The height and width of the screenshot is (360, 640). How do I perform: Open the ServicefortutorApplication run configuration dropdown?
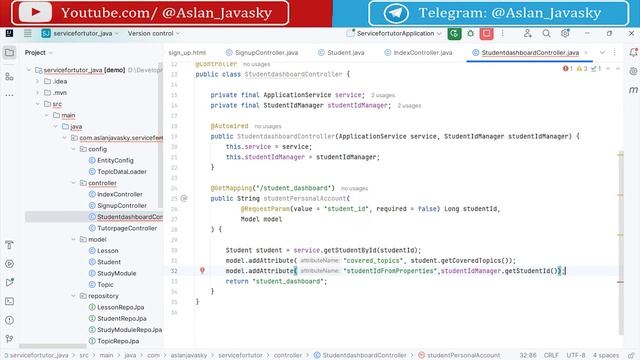tap(393, 33)
